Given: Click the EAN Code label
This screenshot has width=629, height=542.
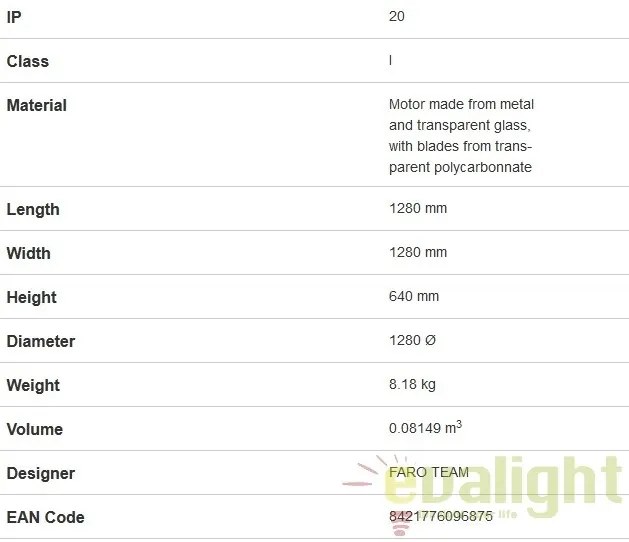Looking at the screenshot, I should click(x=46, y=517).
